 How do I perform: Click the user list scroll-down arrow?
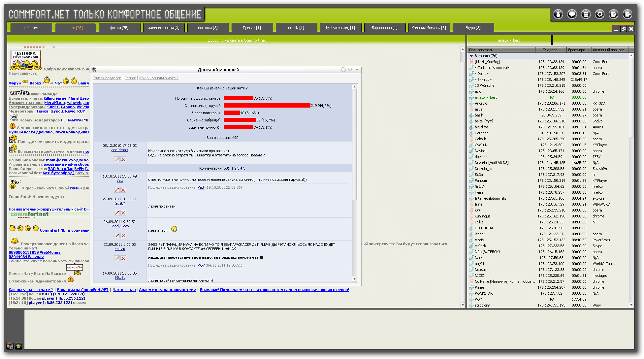point(631,305)
